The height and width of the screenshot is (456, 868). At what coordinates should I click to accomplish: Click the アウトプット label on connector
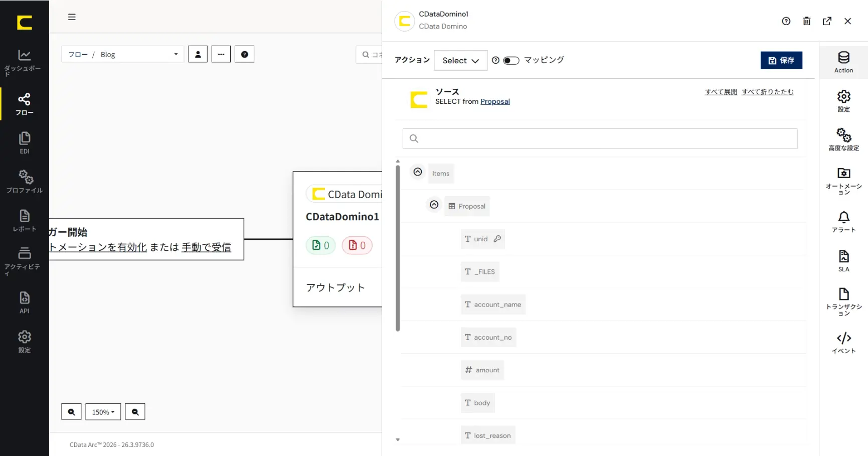point(335,287)
